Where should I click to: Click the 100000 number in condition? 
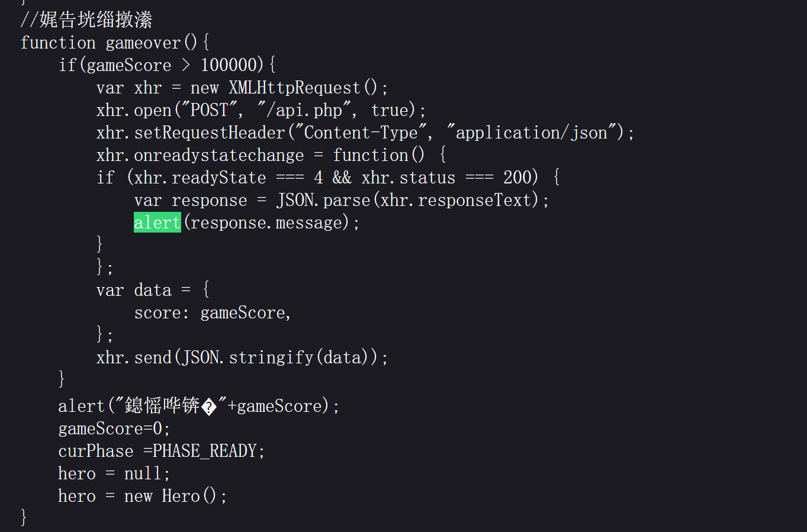point(224,65)
